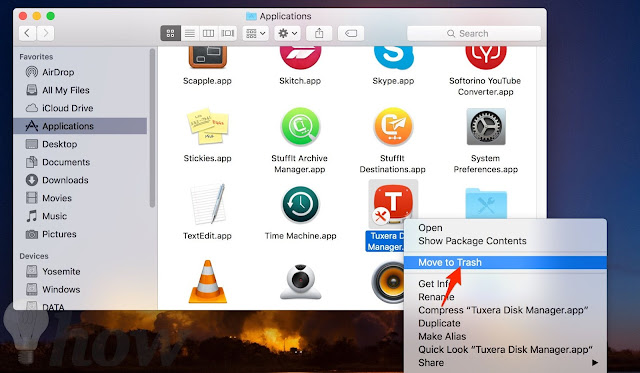The width and height of the screenshot is (640, 373).
Task: Choose Open in the context menu
Action: point(505,228)
